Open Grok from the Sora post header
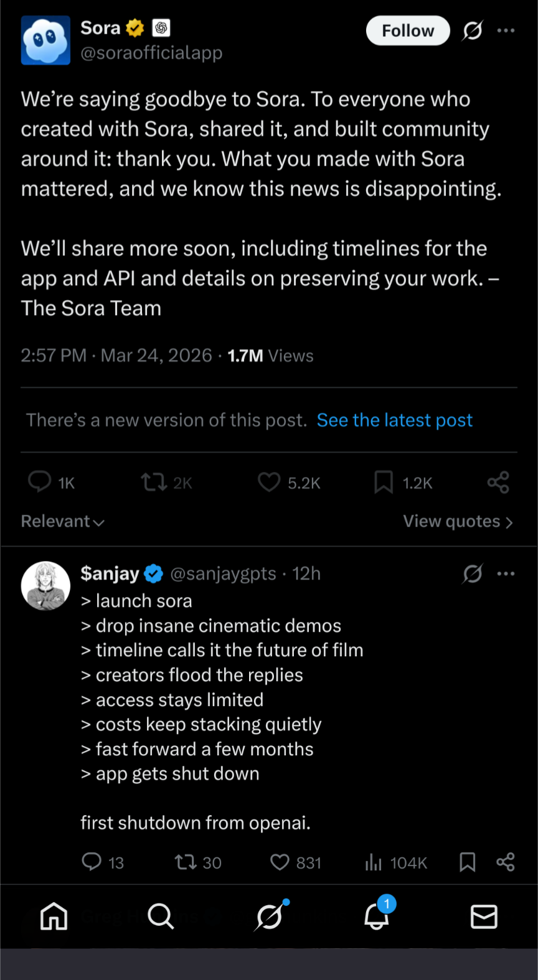 pos(473,31)
